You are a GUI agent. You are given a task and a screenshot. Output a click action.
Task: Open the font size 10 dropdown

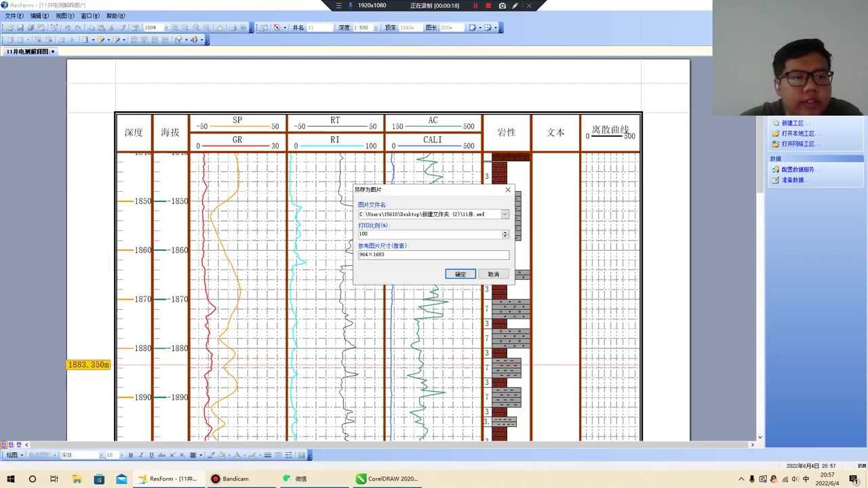[121, 455]
